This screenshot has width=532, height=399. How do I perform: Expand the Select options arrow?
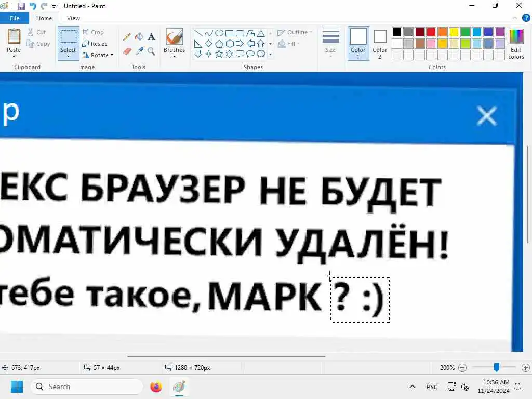pos(68,56)
